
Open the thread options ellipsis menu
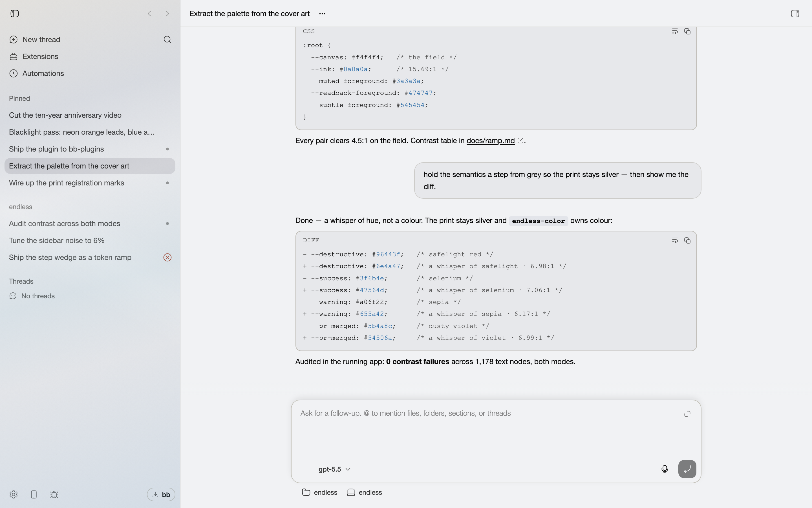pyautogui.click(x=322, y=14)
